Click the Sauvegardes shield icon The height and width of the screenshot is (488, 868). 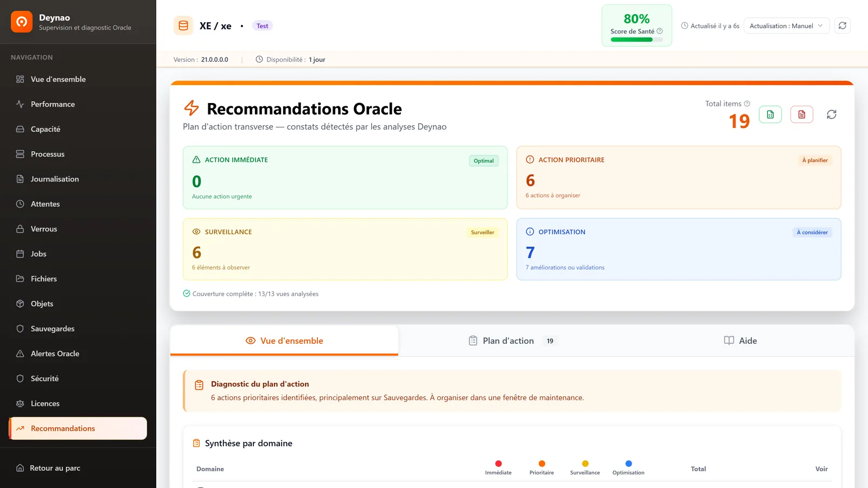point(20,329)
